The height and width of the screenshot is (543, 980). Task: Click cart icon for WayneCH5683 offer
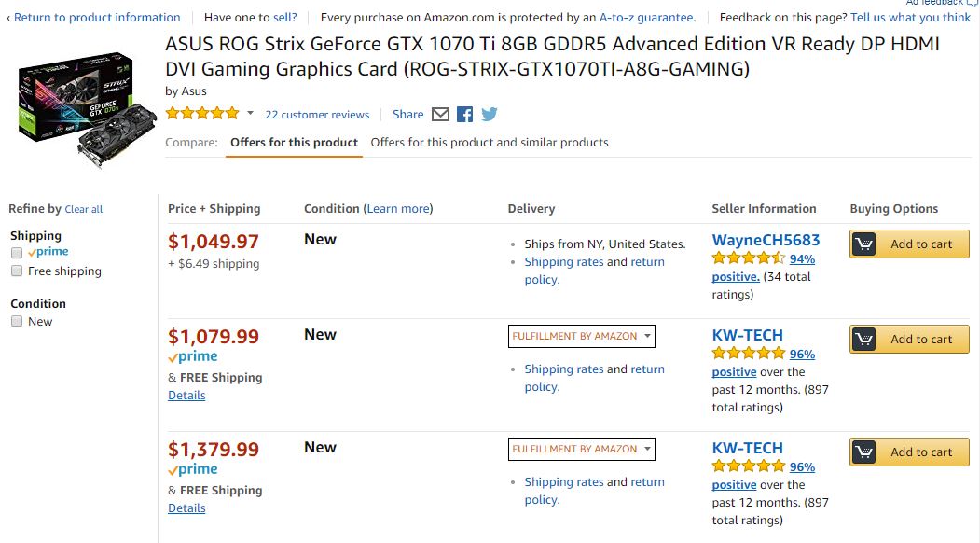(x=864, y=244)
